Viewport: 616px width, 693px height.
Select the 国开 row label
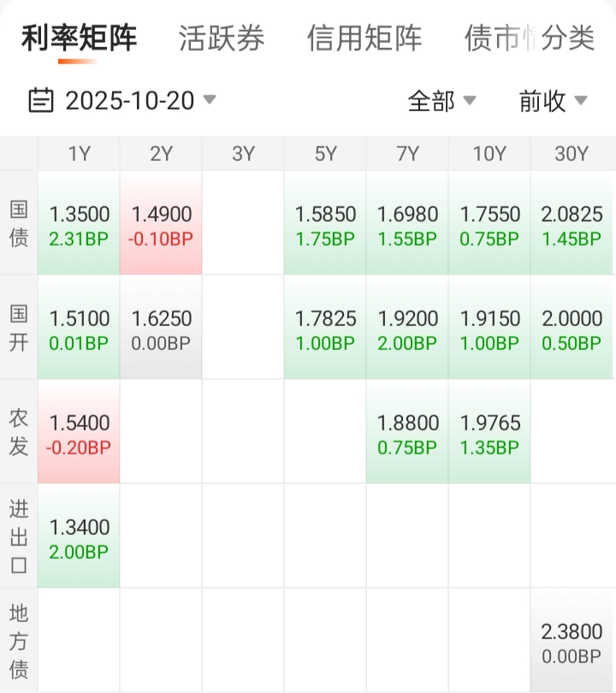(x=19, y=329)
